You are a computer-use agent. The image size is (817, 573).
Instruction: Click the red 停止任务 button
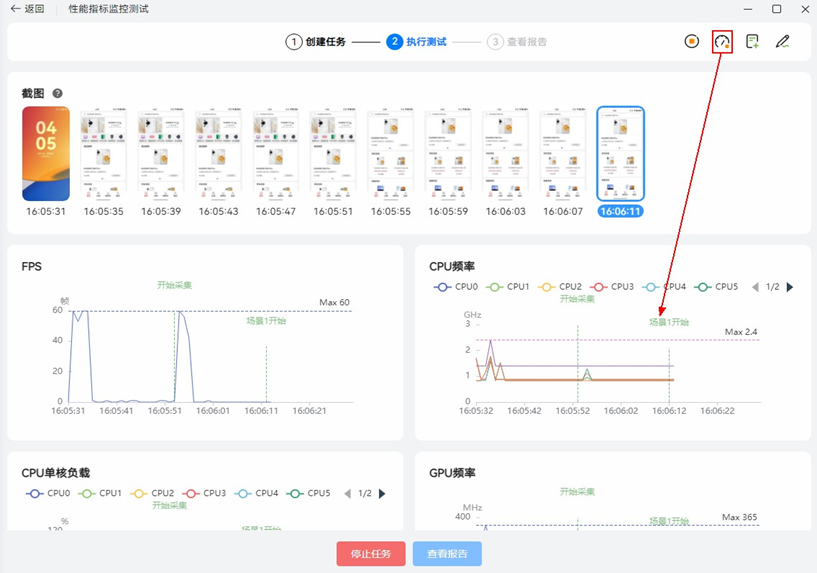click(370, 554)
